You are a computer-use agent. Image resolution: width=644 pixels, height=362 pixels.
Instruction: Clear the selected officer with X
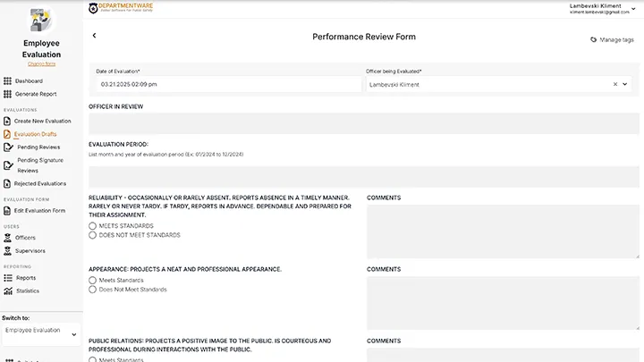tap(614, 84)
